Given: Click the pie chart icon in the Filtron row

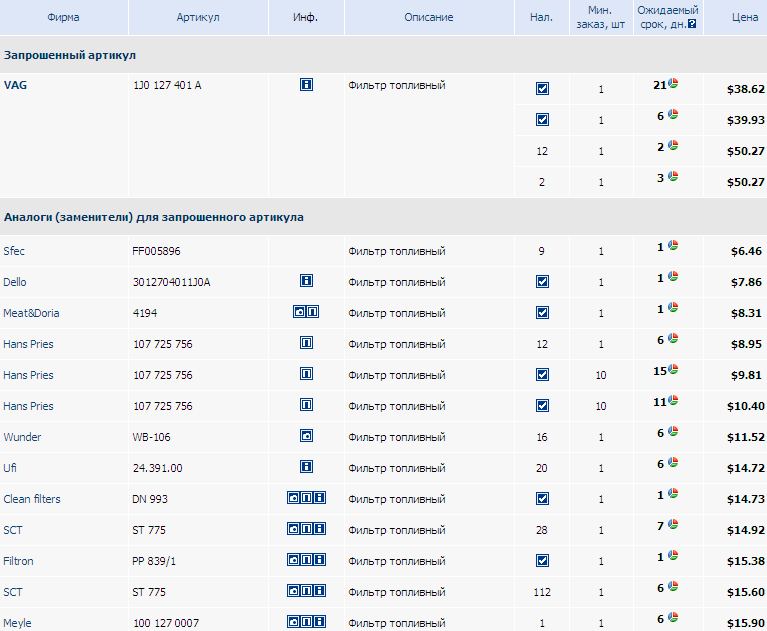Looking at the screenshot, I should tap(673, 555).
